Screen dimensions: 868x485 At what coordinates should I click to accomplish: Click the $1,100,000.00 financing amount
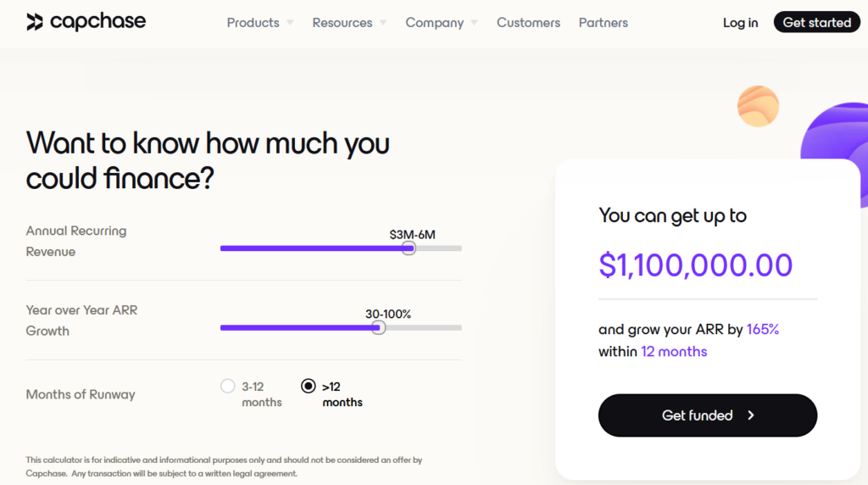[x=695, y=265]
